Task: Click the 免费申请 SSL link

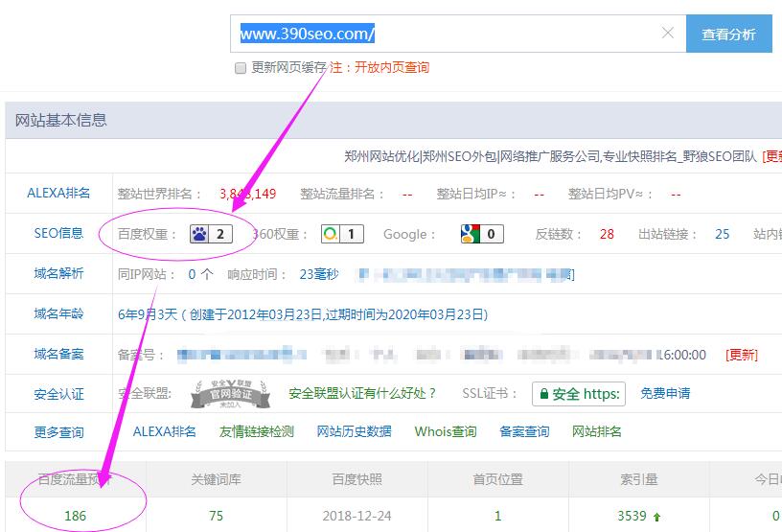Action: click(665, 393)
